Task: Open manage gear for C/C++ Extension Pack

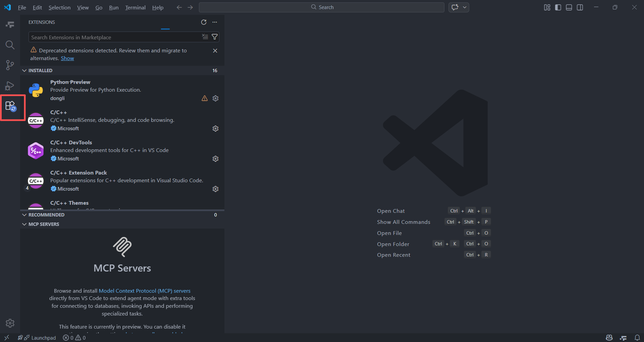Action: click(x=216, y=189)
